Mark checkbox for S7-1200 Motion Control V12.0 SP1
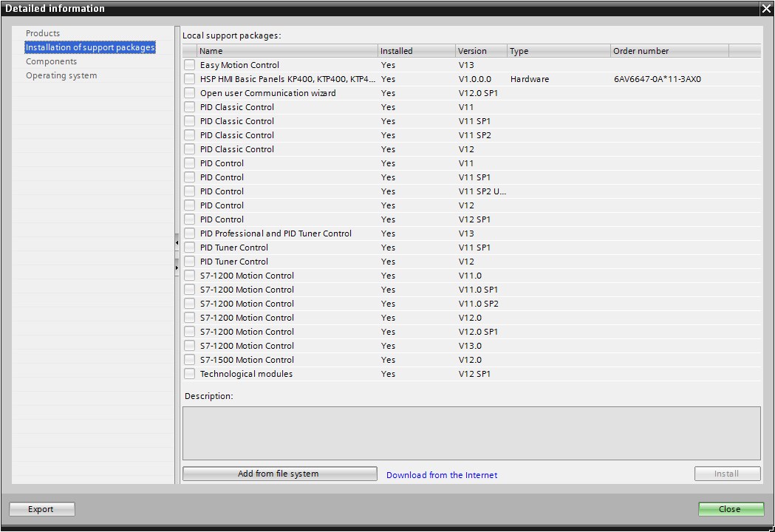 189,332
